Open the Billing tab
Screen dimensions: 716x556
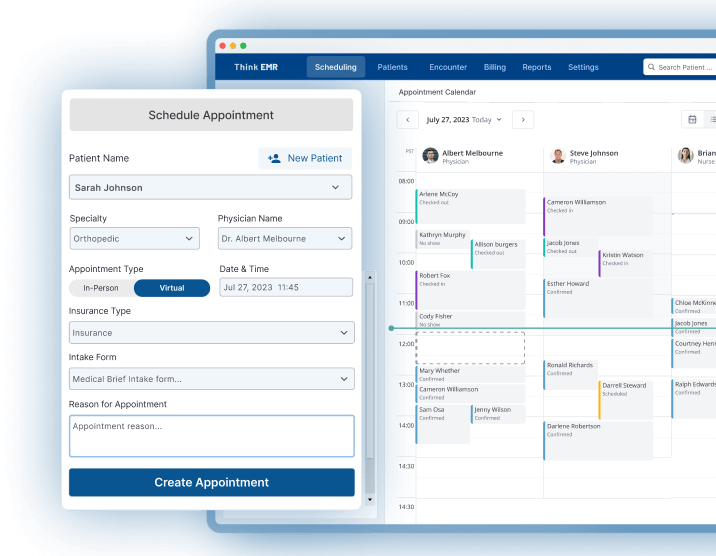[x=495, y=67]
